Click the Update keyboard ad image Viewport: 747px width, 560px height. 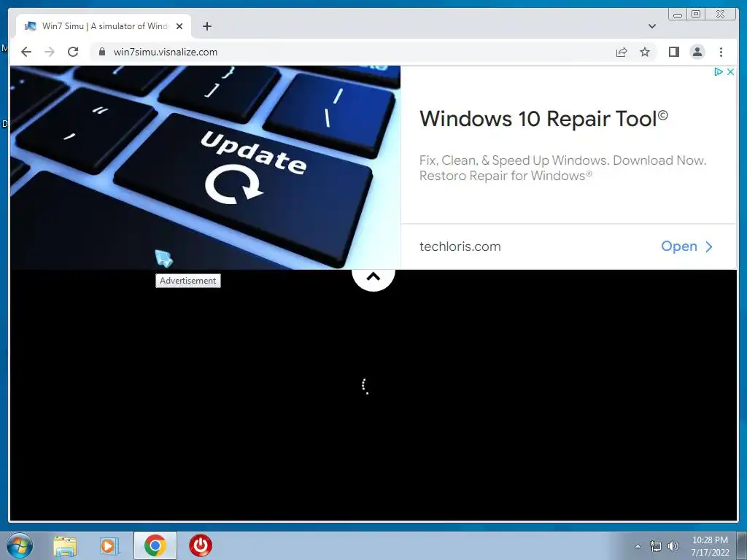(205, 168)
